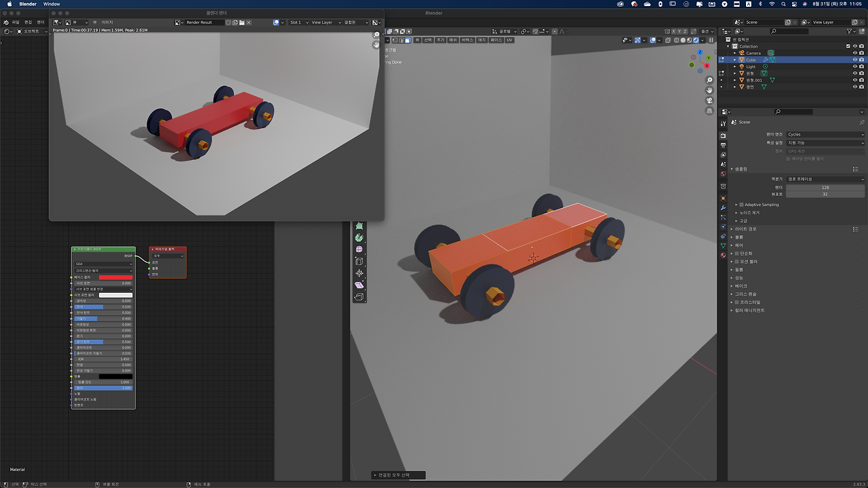
Task: Open the Modifier wrench tab in Properties
Action: (723, 207)
